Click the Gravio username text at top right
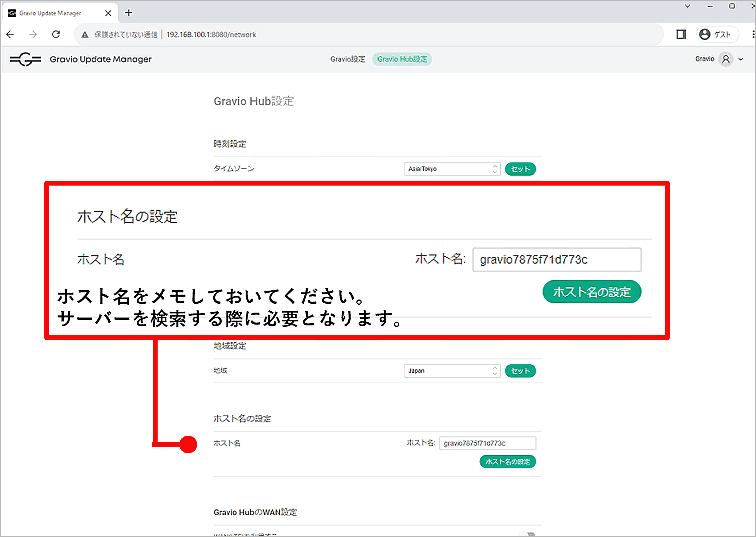The height and width of the screenshot is (537, 756). click(705, 59)
